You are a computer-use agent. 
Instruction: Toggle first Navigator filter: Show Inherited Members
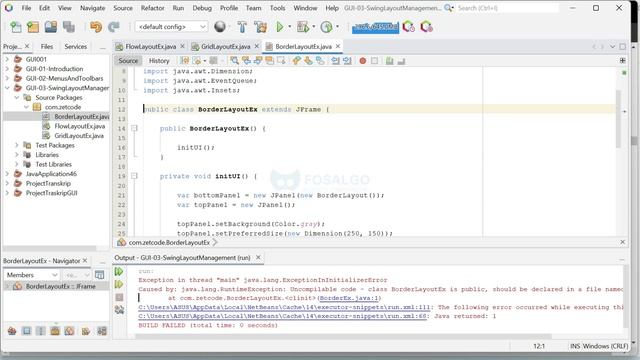12,331
